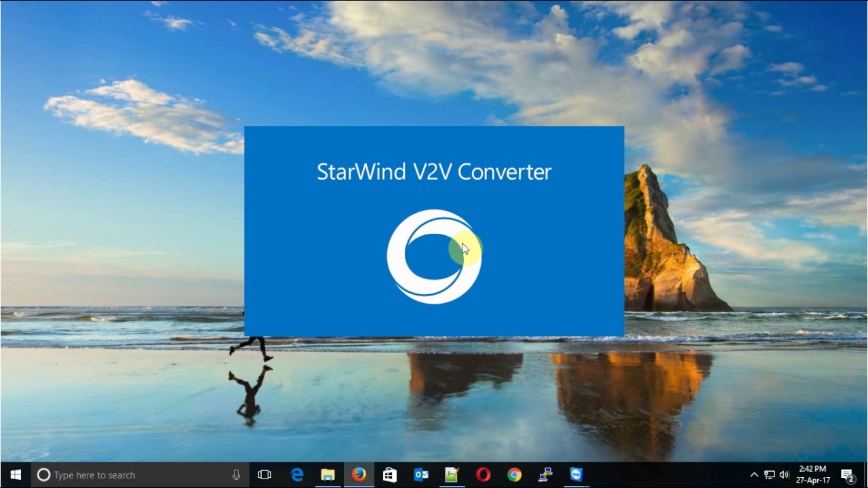Image resolution: width=868 pixels, height=488 pixels.
Task: Open the PuTTY network computers taskbar icon
Action: (545, 475)
